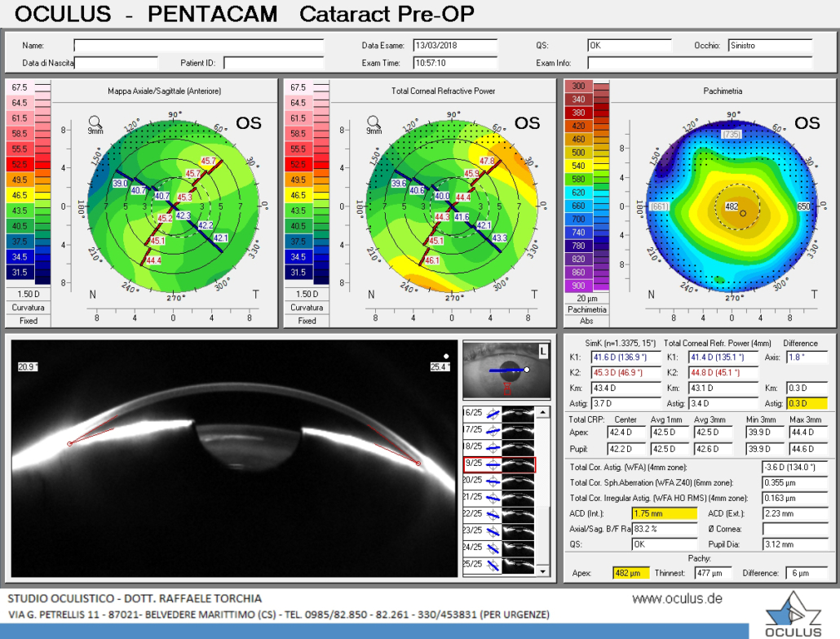840x639 pixels.
Task: Click the 500 swatch in the Pachimetria legend
Action: (578, 153)
